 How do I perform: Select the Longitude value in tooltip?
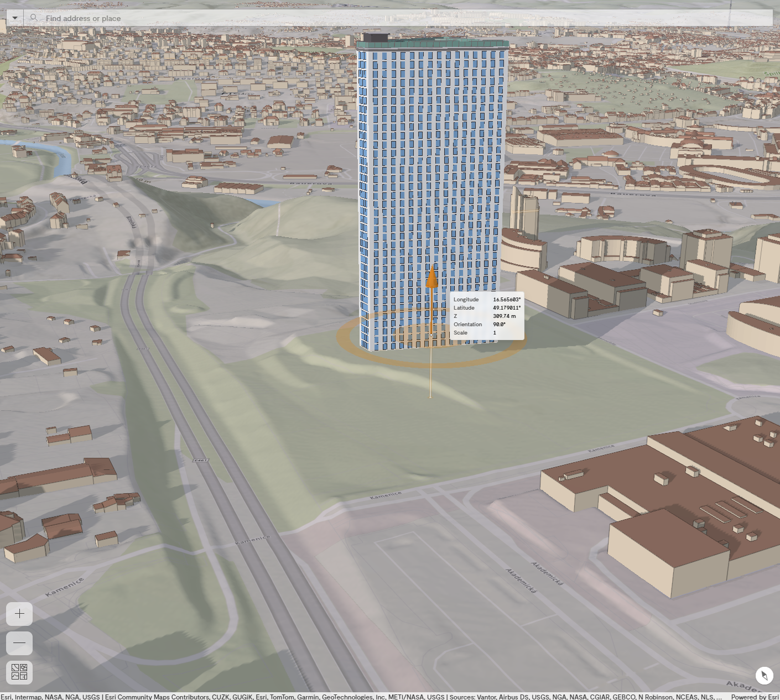pos(507,300)
